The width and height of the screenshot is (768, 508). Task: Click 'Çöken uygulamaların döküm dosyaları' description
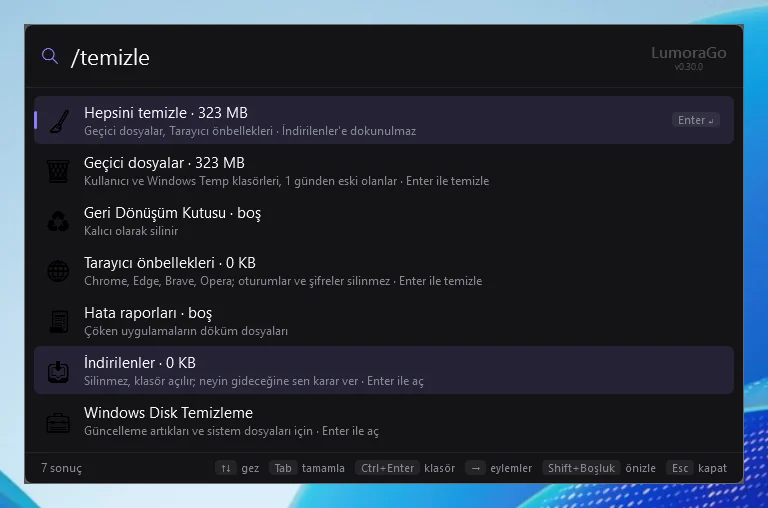186,331
